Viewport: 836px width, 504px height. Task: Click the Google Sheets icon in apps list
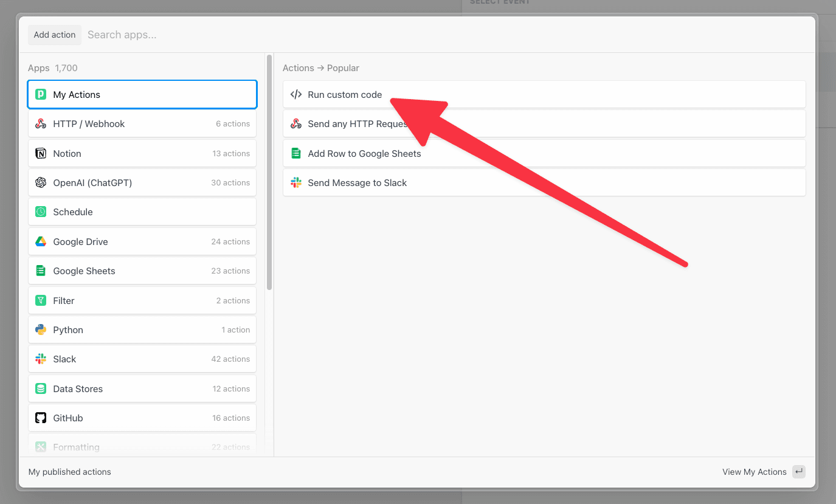click(41, 271)
